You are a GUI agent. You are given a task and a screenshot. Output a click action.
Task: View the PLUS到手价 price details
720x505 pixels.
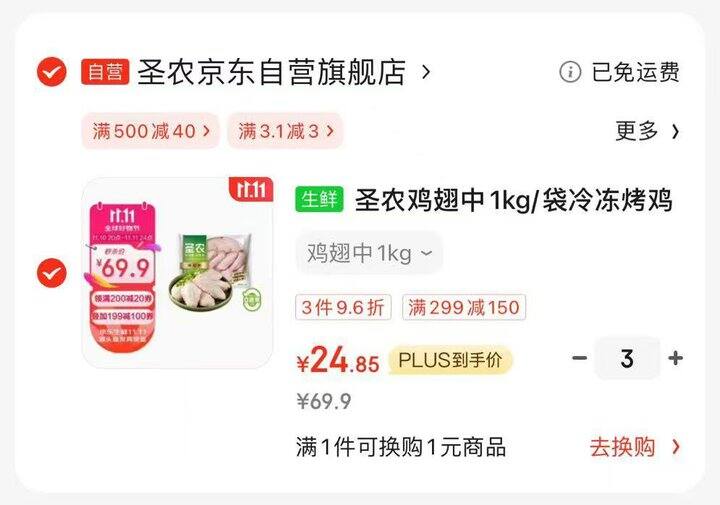click(450, 360)
